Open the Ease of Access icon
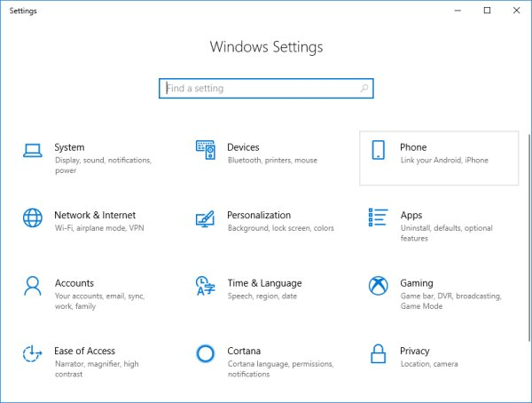 click(32, 353)
